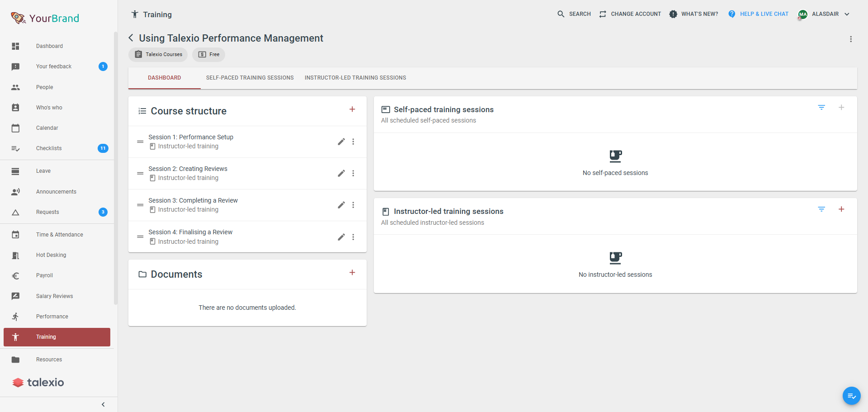This screenshot has width=868, height=412.
Task: Click the drag handle for Session 4
Action: point(140,237)
